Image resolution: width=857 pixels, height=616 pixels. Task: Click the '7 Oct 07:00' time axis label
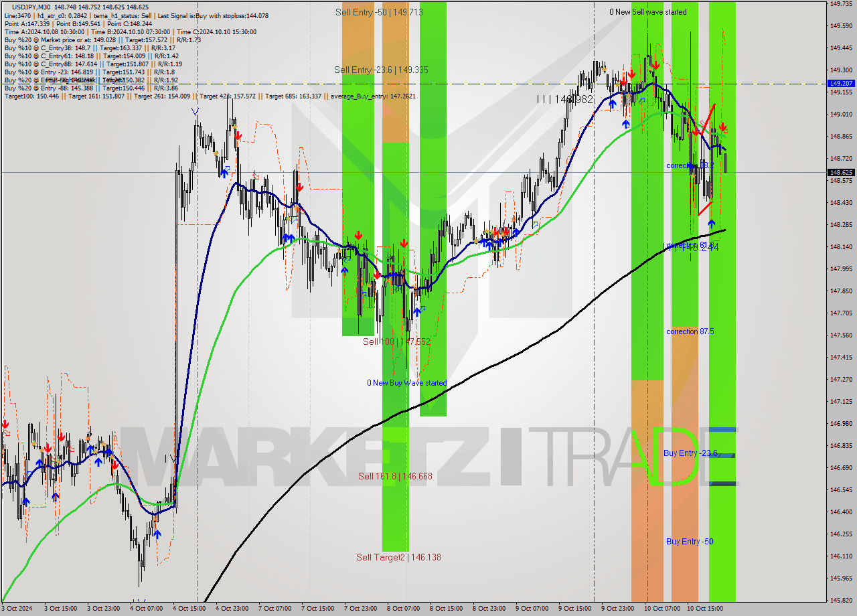tap(275, 609)
